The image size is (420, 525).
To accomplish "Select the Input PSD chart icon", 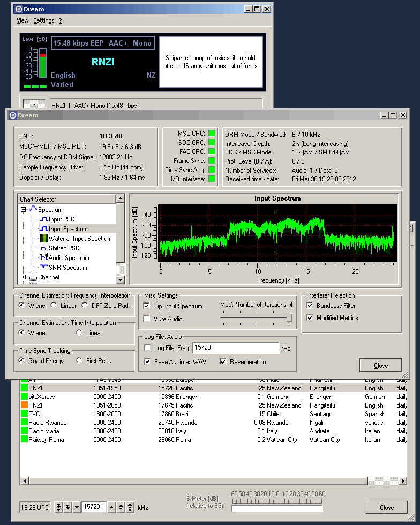I will [44, 219].
